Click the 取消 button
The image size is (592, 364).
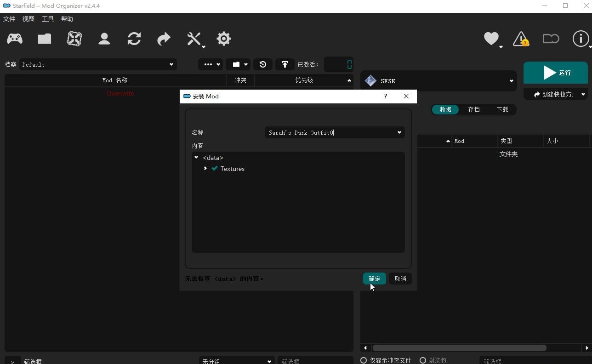tap(400, 279)
